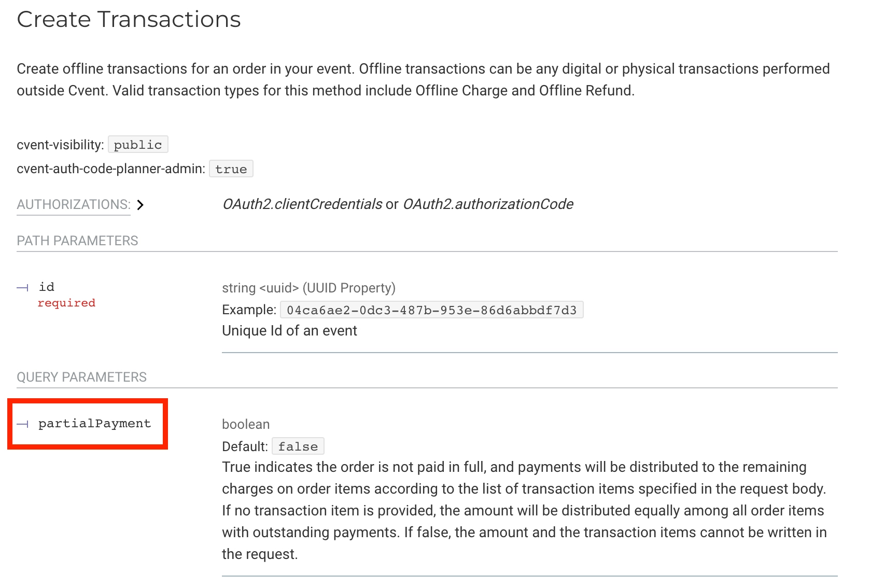Click the Unique Id of an event text
The width and height of the screenshot is (871, 588).
(x=289, y=331)
